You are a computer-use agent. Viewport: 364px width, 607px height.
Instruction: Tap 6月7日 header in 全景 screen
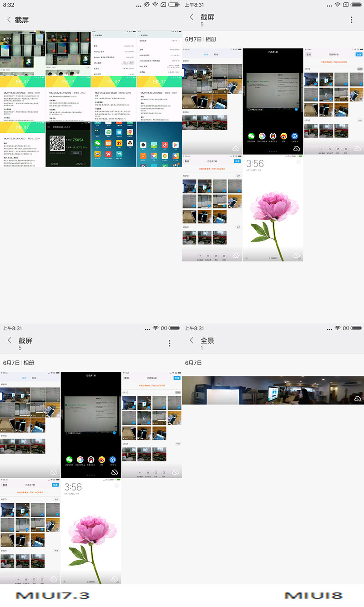click(x=193, y=363)
